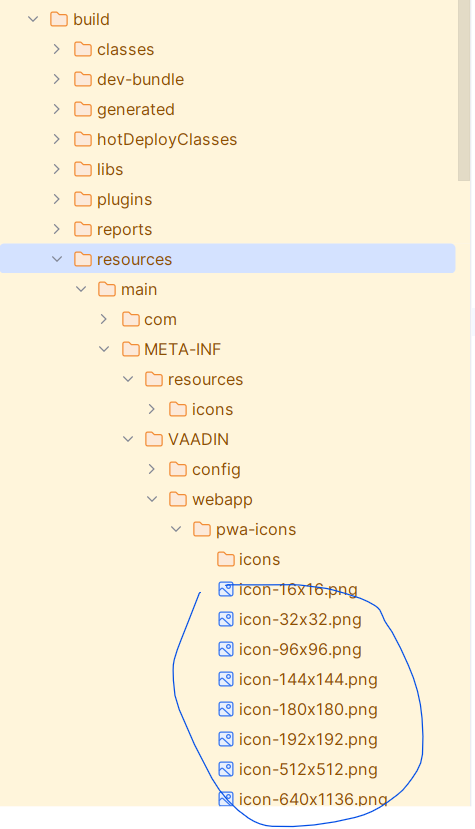Select the icon-180x180.png image icon
Screen dimensions: 475x829
coord(226,710)
